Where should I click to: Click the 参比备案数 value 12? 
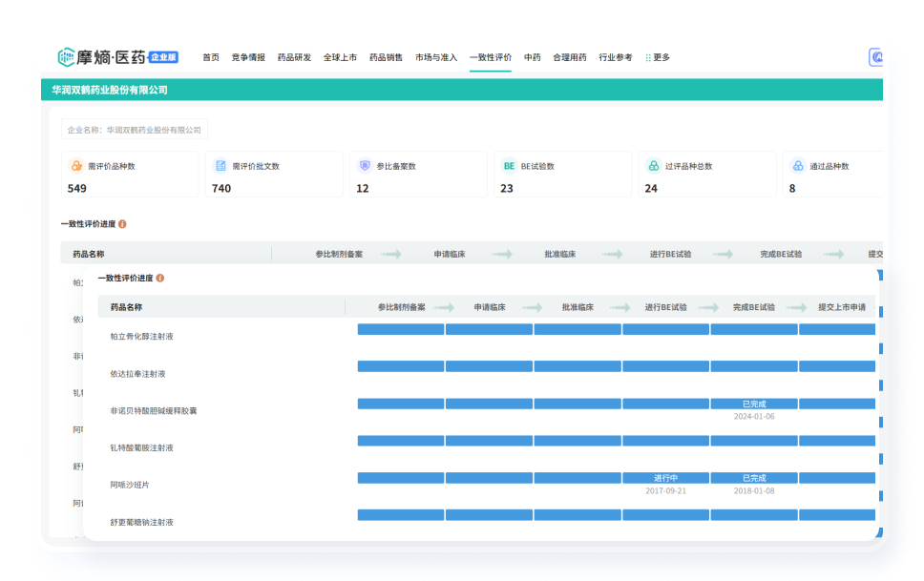pos(363,189)
